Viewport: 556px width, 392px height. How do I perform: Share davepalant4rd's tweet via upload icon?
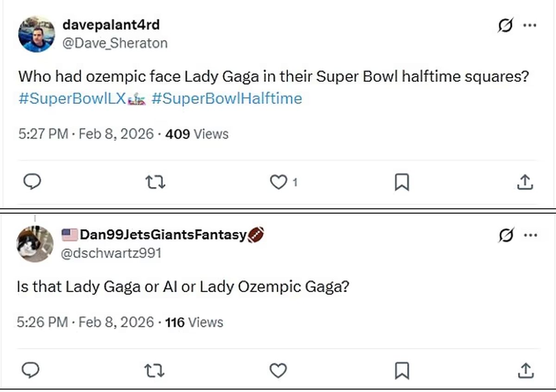(525, 182)
